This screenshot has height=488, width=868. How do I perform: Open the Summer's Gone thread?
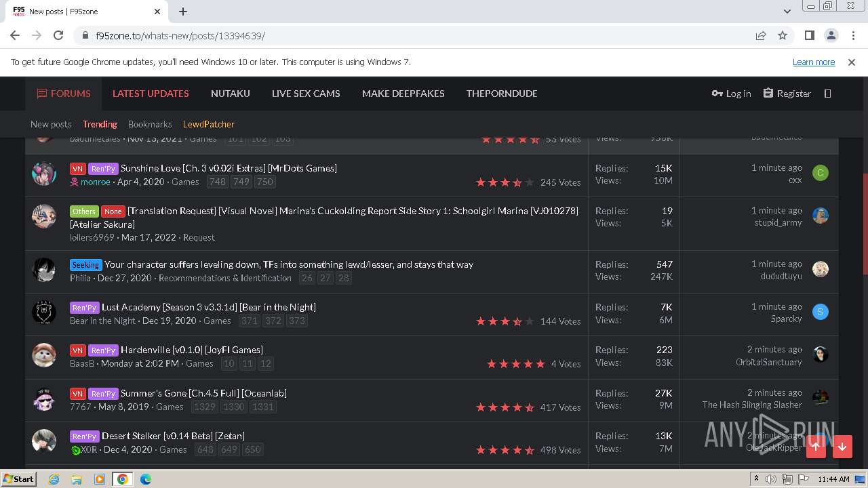[203, 393]
